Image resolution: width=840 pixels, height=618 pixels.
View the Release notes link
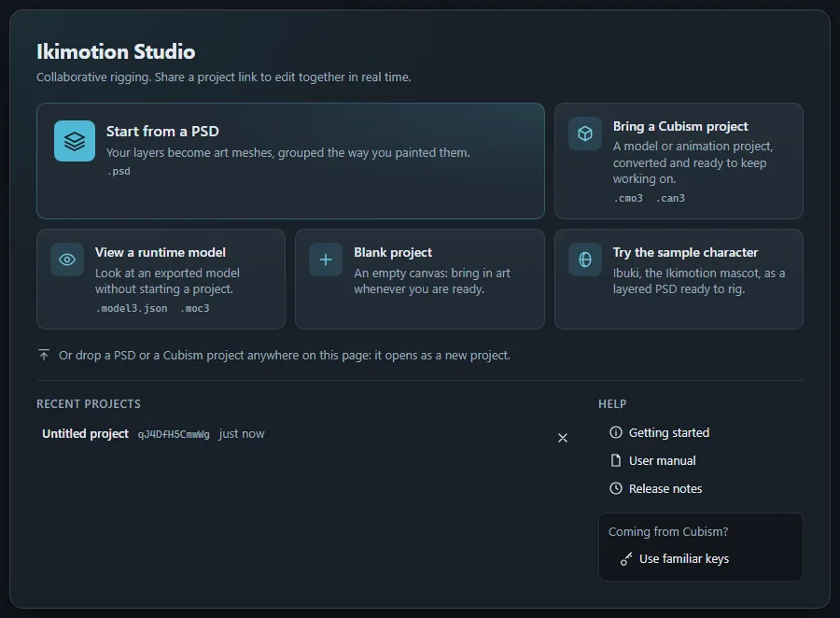(656, 488)
